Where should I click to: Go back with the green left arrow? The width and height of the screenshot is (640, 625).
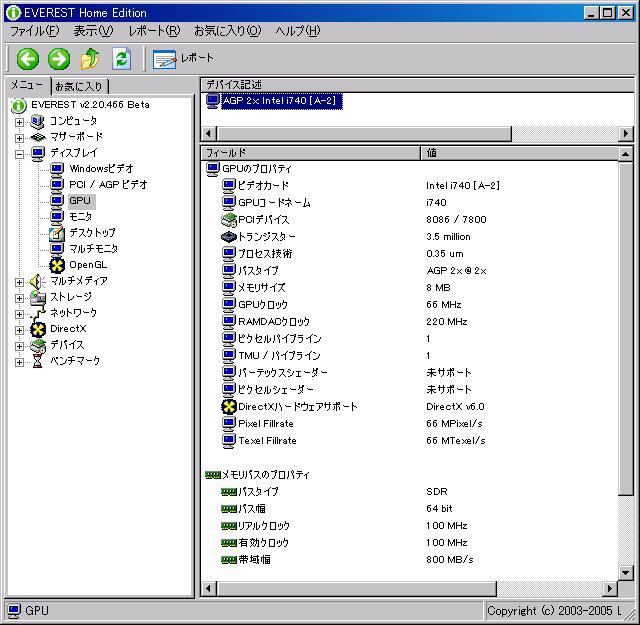pyautogui.click(x=28, y=59)
